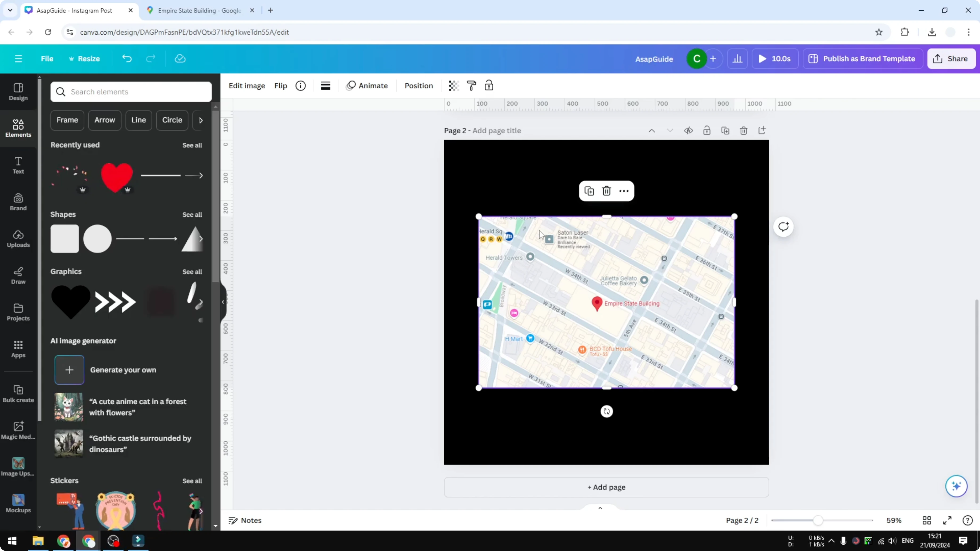Delete the selected map image
The image size is (980, 551).
pos(606,191)
